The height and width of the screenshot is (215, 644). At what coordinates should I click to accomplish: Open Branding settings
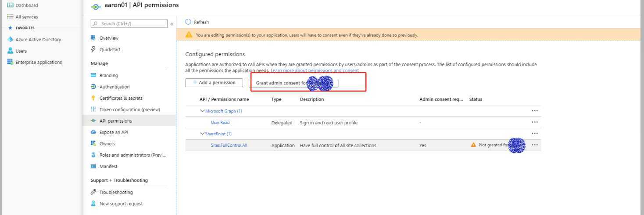[x=108, y=75]
